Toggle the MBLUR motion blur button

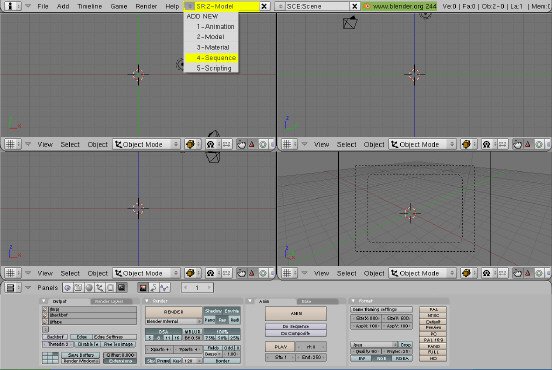(x=192, y=331)
